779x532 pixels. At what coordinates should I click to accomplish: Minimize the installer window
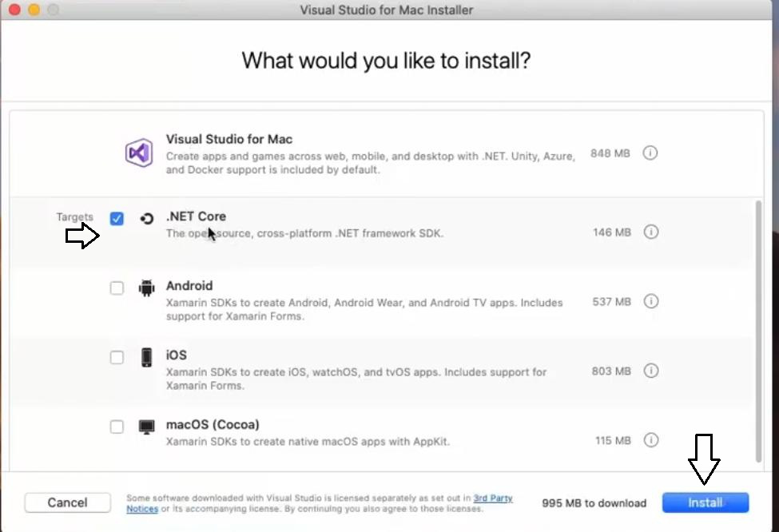pos(34,10)
